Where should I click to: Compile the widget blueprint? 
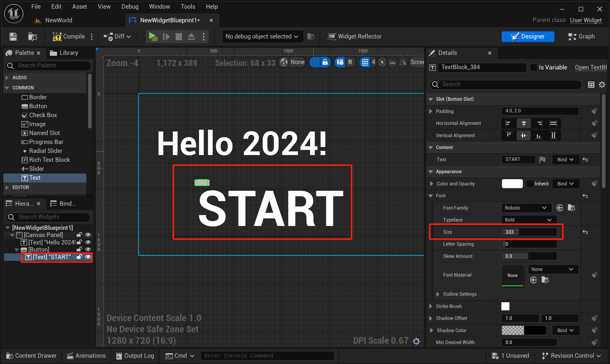pyautogui.click(x=68, y=37)
